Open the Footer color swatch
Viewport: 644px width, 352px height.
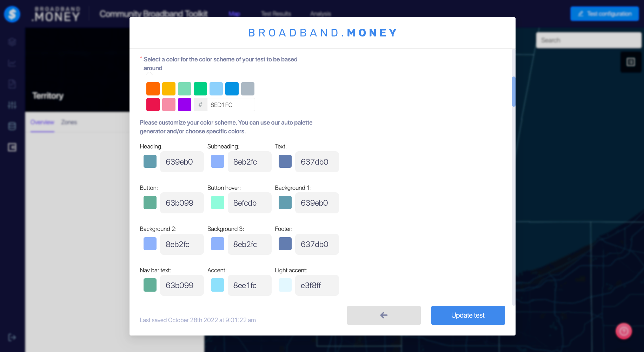point(285,244)
